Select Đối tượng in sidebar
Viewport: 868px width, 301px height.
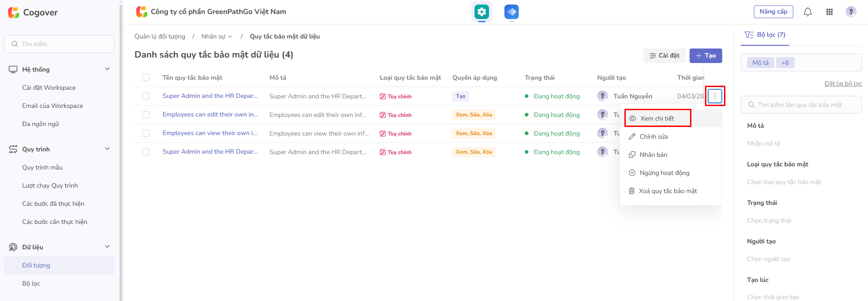pyautogui.click(x=59, y=265)
